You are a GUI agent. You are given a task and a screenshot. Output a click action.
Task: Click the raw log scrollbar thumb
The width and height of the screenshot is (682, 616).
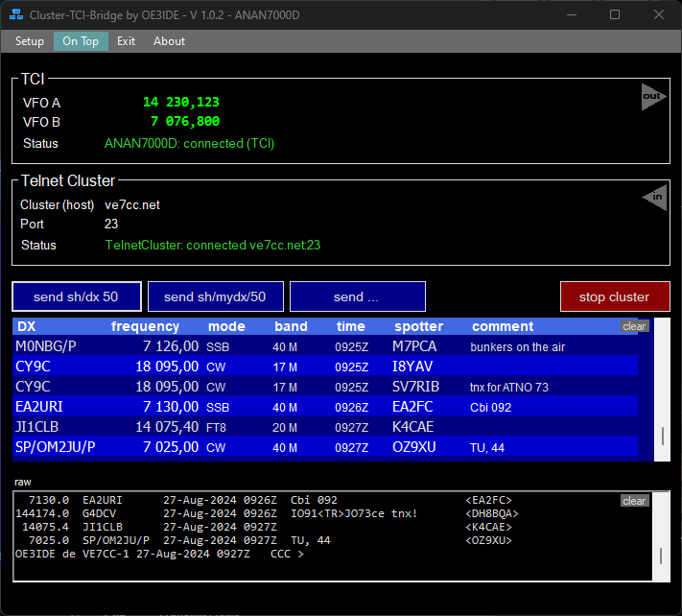tap(661, 556)
